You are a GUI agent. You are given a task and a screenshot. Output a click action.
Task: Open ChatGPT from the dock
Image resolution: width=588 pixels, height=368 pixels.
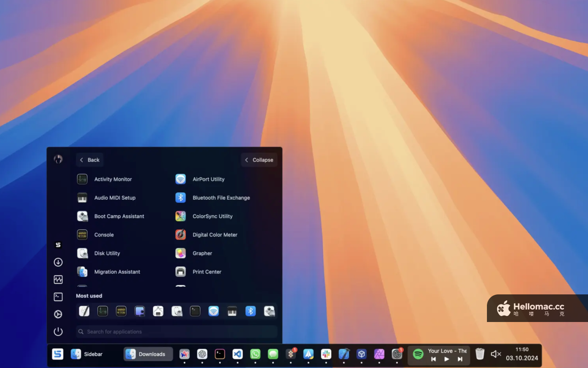202,354
